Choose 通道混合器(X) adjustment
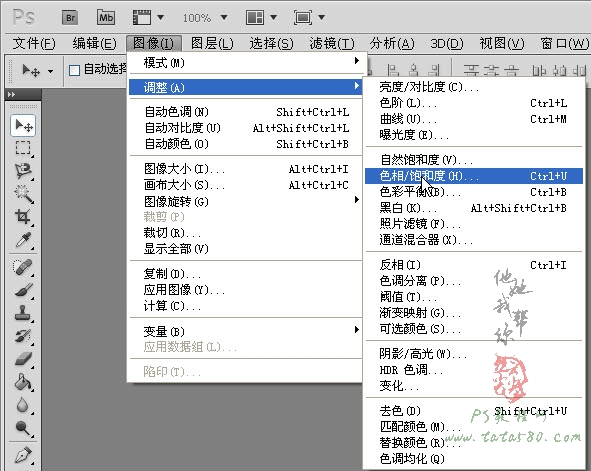Image resolution: width=591 pixels, height=471 pixels. click(474, 240)
